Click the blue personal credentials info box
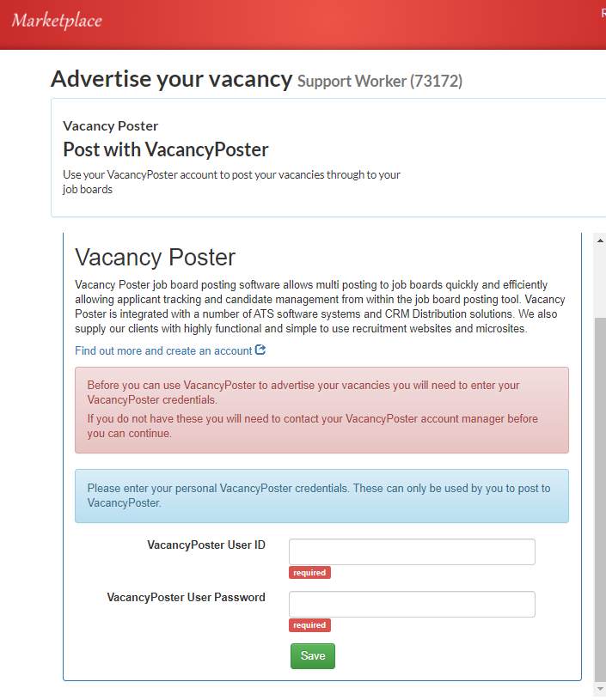 [321, 496]
